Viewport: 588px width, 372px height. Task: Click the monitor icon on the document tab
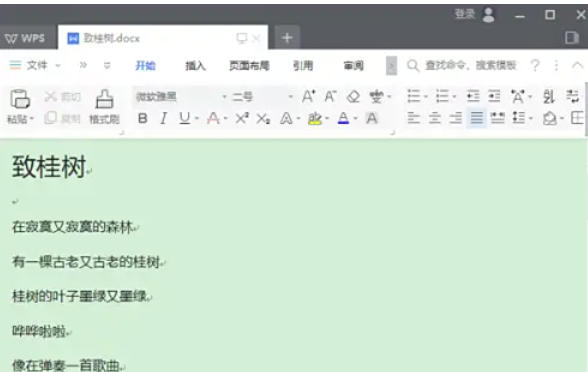click(x=242, y=38)
